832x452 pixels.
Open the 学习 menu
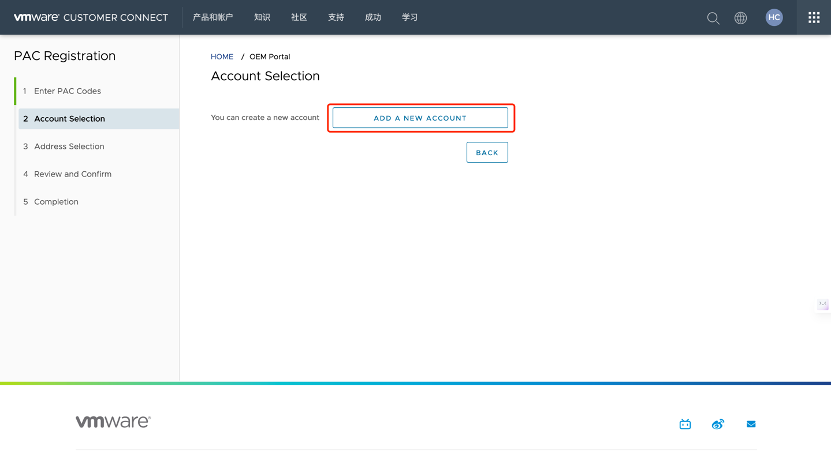click(x=410, y=18)
